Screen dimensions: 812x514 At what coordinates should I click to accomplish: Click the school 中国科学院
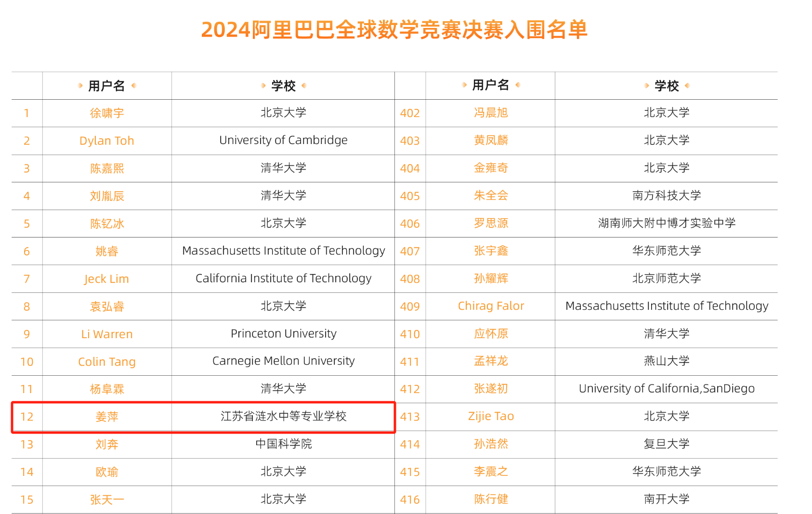click(x=283, y=444)
